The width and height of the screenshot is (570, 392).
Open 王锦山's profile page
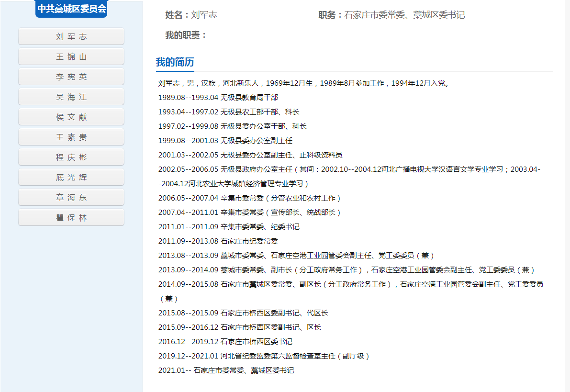pyautogui.click(x=71, y=56)
